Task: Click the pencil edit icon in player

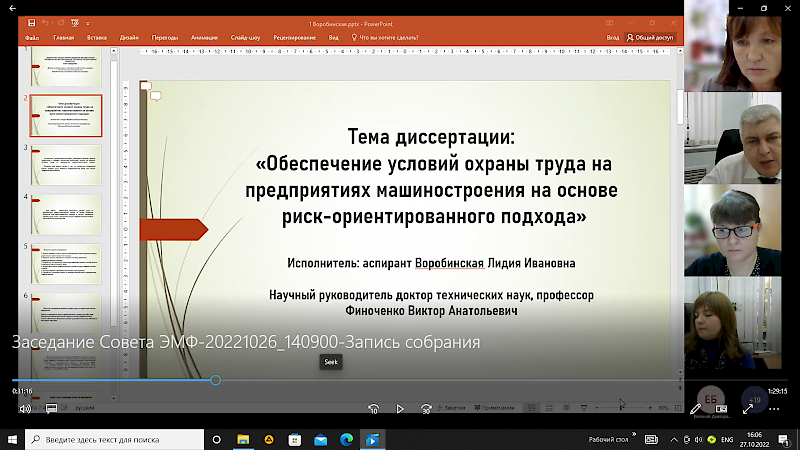Action: [x=696, y=408]
